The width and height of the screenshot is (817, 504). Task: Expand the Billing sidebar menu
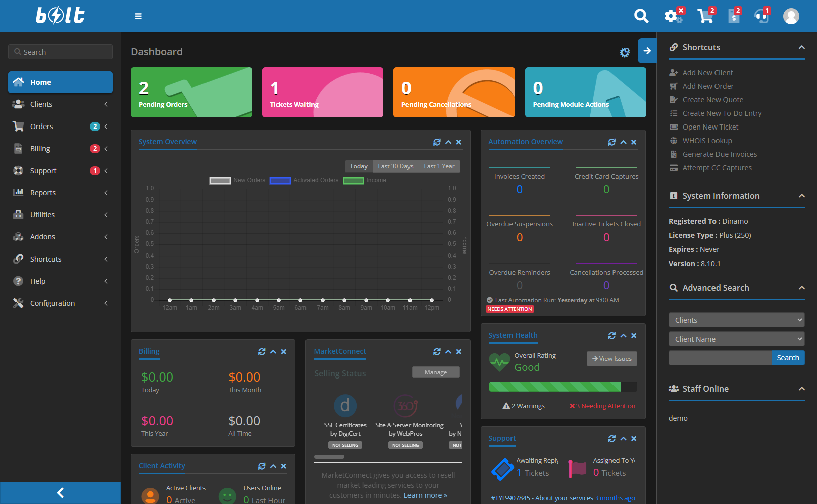(x=60, y=149)
